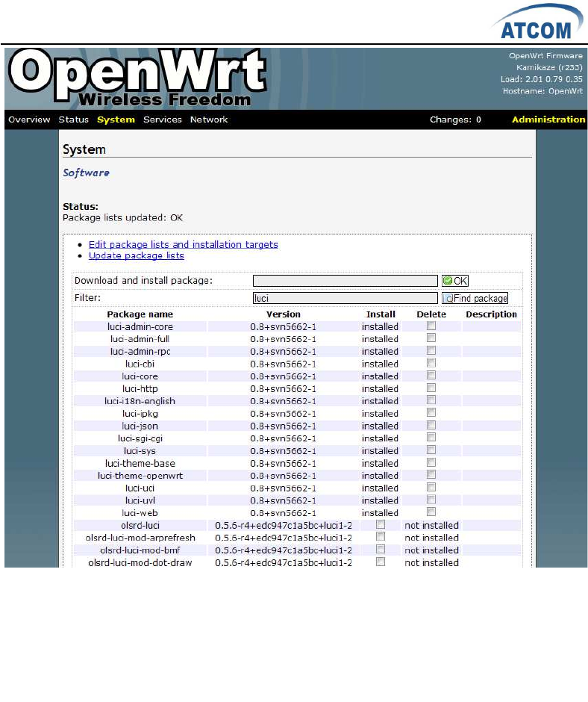Click the Delete column header
Screen dimensions: 588x702
pyautogui.click(x=431, y=314)
